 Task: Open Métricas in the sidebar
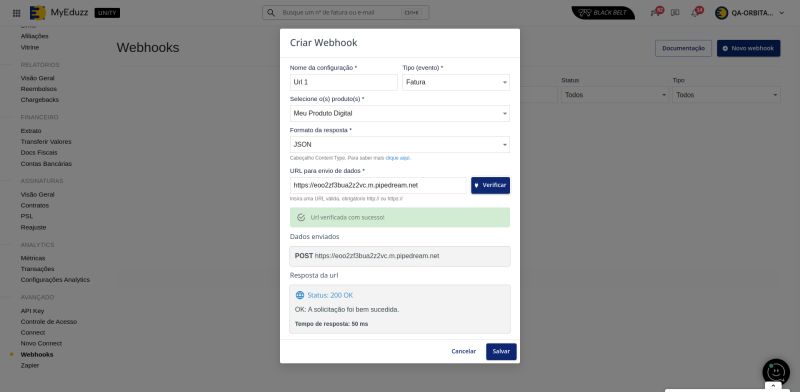click(x=33, y=258)
